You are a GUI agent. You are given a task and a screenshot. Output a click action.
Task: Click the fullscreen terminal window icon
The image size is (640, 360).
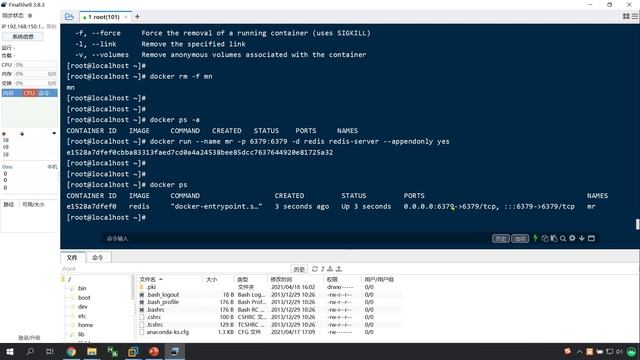tap(591, 238)
